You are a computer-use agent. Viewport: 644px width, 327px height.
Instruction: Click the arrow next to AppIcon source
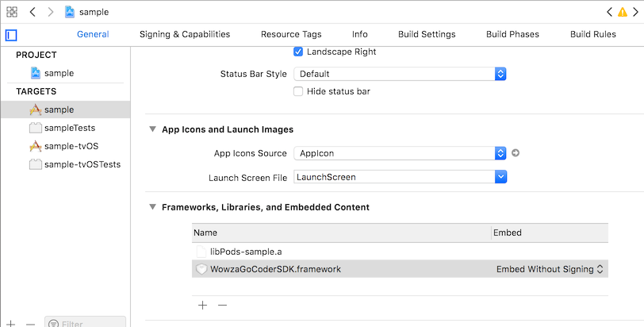pyautogui.click(x=516, y=153)
